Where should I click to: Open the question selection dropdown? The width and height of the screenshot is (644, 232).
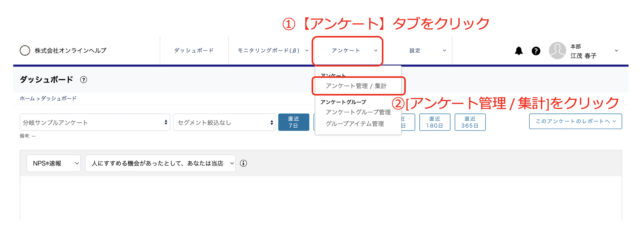coord(160,163)
